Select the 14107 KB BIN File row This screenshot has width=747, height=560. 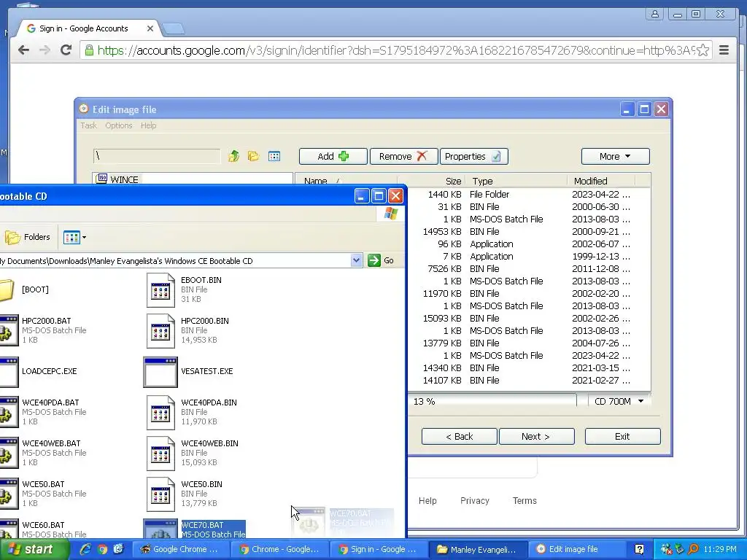(x=528, y=380)
